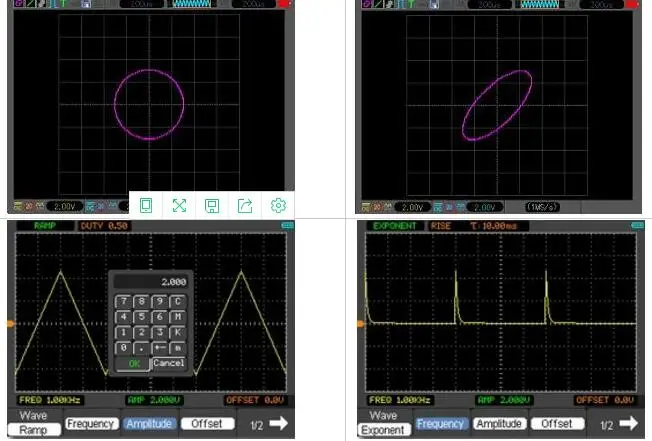The height and width of the screenshot is (441, 652).
Task: Click 1/2 page indicator on Exponent screen
Action: 607,425
